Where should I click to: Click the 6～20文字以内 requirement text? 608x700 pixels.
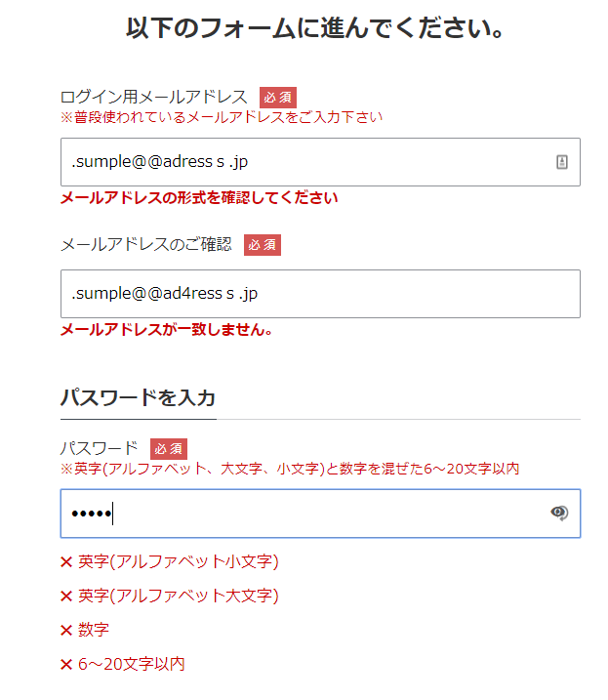coord(131,664)
